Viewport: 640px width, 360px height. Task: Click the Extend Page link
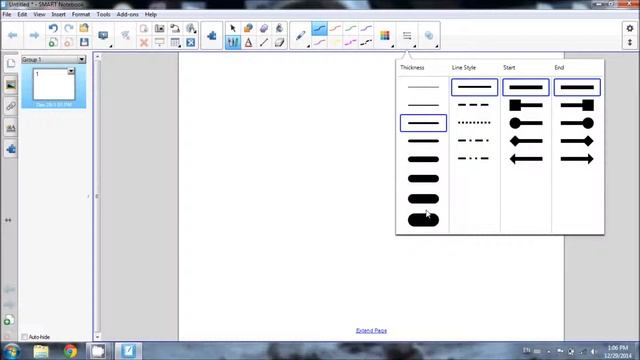pos(371,331)
